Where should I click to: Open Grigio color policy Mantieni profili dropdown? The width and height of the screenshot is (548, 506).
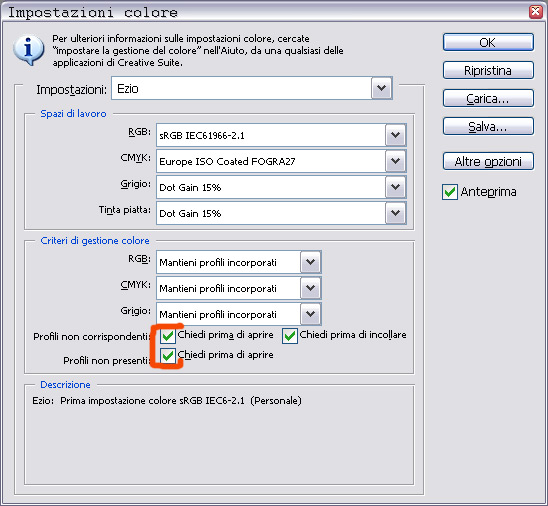click(239, 314)
